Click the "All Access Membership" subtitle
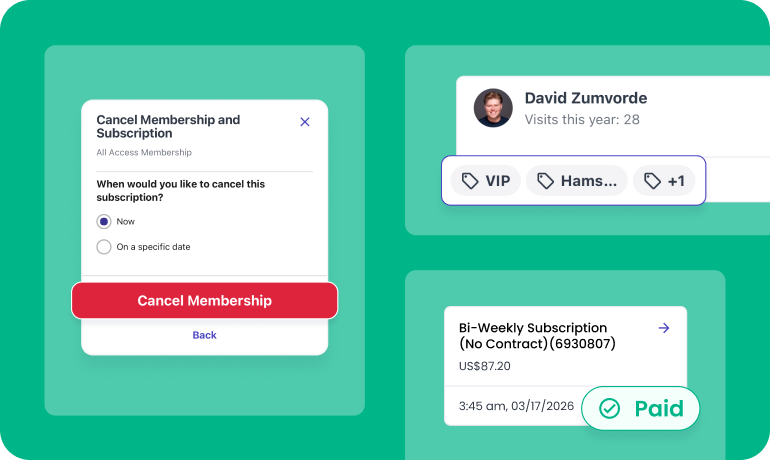 pos(144,153)
